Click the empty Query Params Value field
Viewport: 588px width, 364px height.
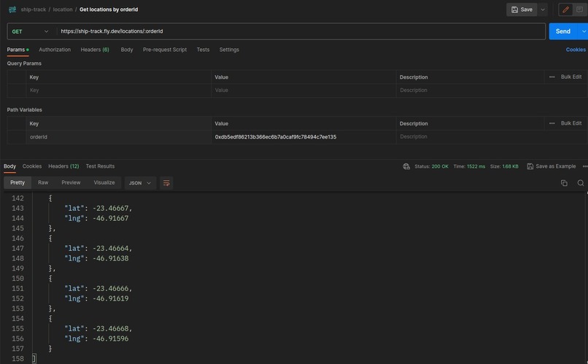[303, 90]
